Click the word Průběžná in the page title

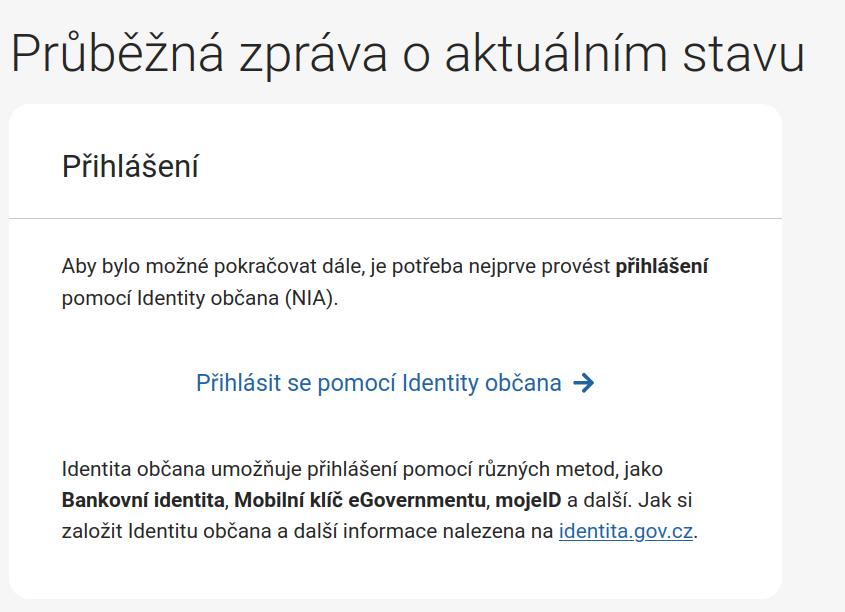pos(117,54)
